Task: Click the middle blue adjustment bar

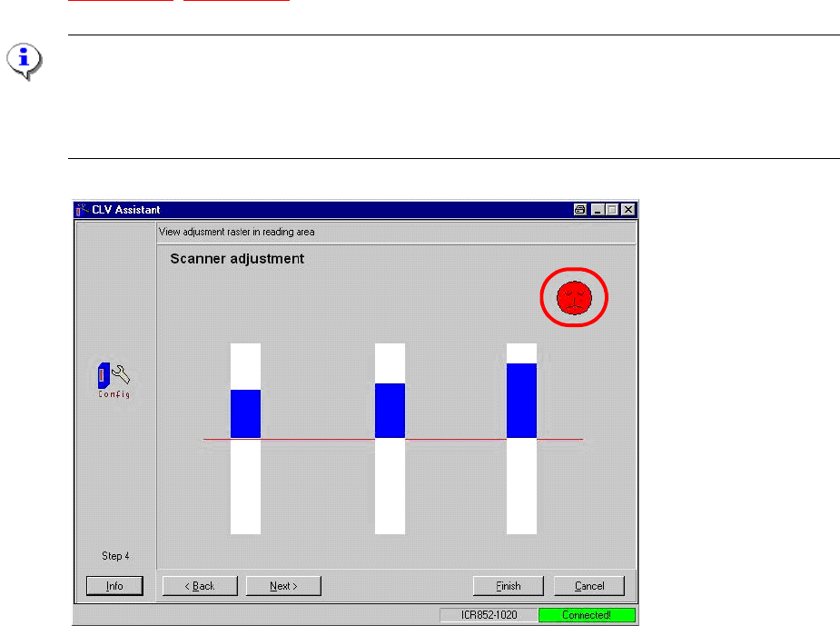Action: 390,411
